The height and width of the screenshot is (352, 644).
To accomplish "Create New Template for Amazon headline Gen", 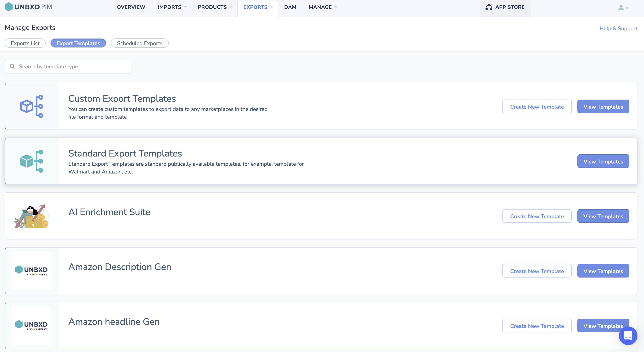I will tap(537, 326).
